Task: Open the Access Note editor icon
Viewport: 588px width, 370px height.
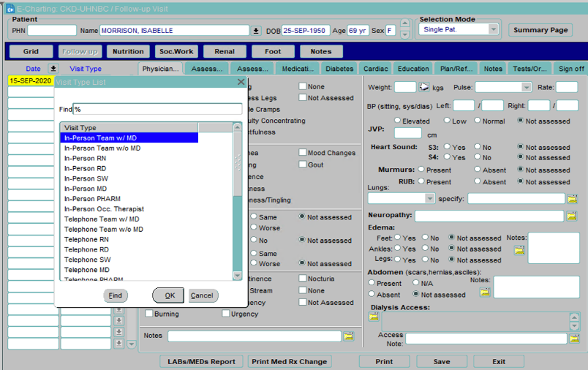Action: pos(572,339)
